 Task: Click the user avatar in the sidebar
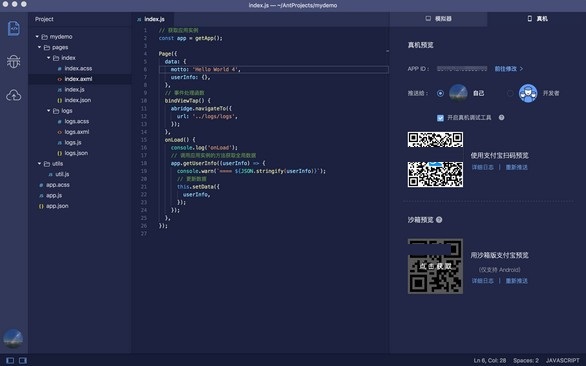pyautogui.click(x=13, y=338)
